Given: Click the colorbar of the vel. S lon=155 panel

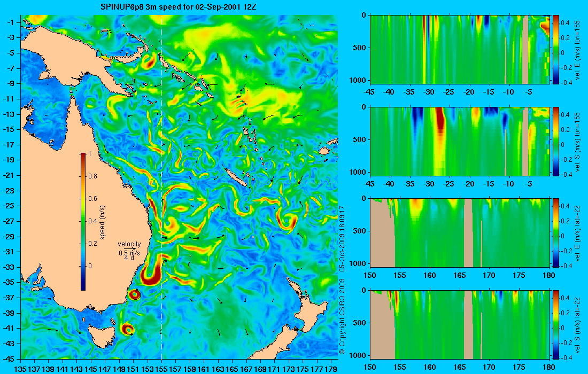Looking at the screenshot, I should tap(556, 141).
